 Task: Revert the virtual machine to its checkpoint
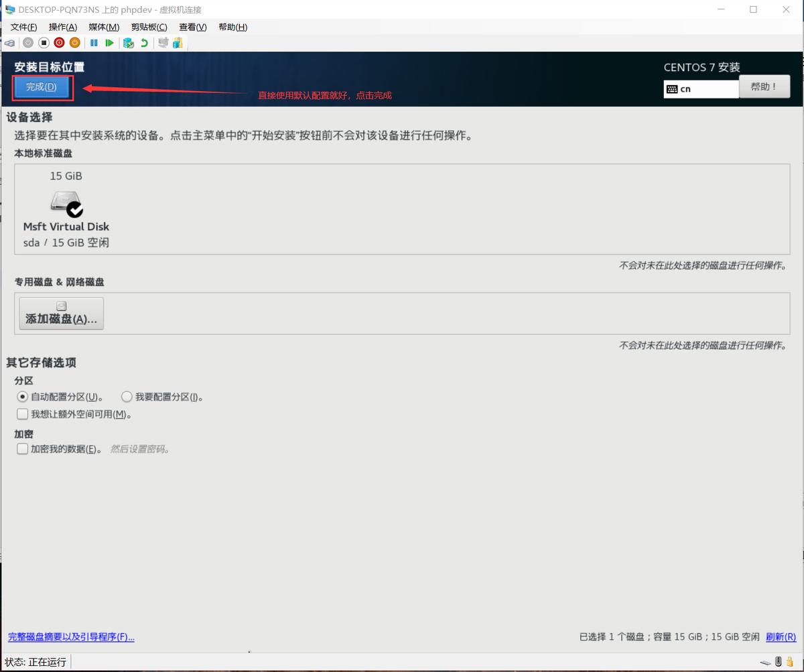[x=143, y=42]
